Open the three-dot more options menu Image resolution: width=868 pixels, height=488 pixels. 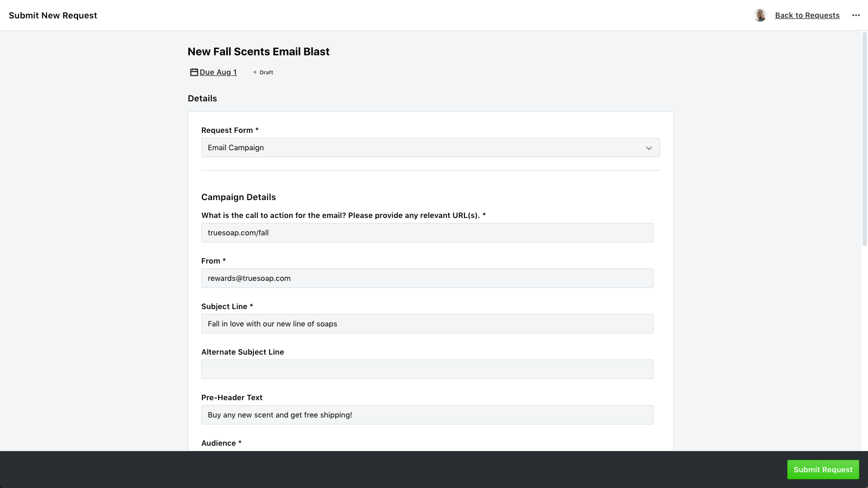(x=856, y=15)
